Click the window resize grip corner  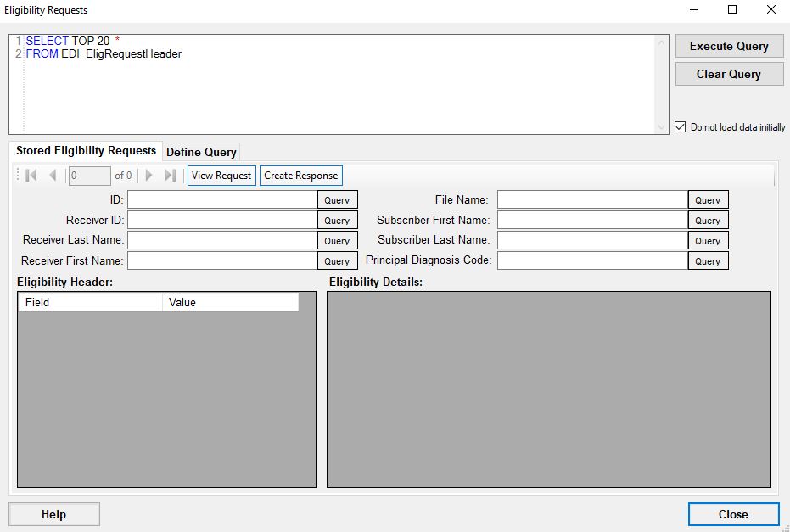pos(785,528)
